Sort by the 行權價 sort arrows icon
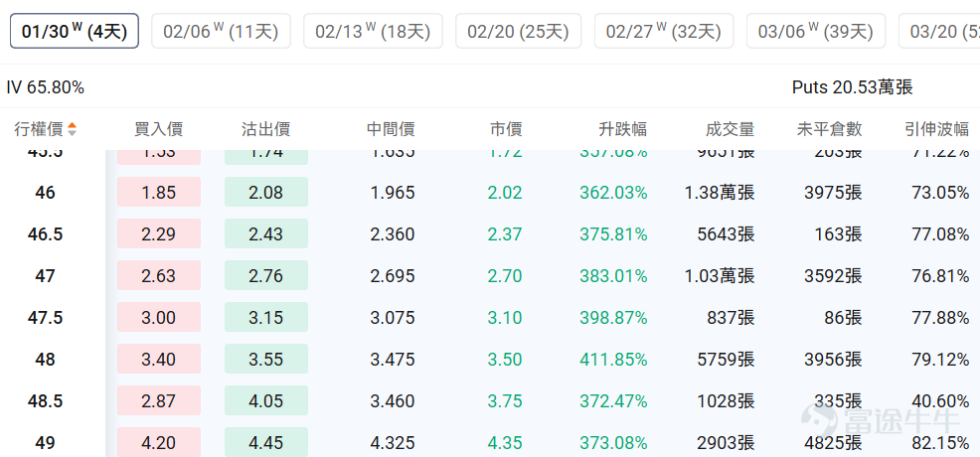The width and height of the screenshot is (980, 457). tap(73, 129)
